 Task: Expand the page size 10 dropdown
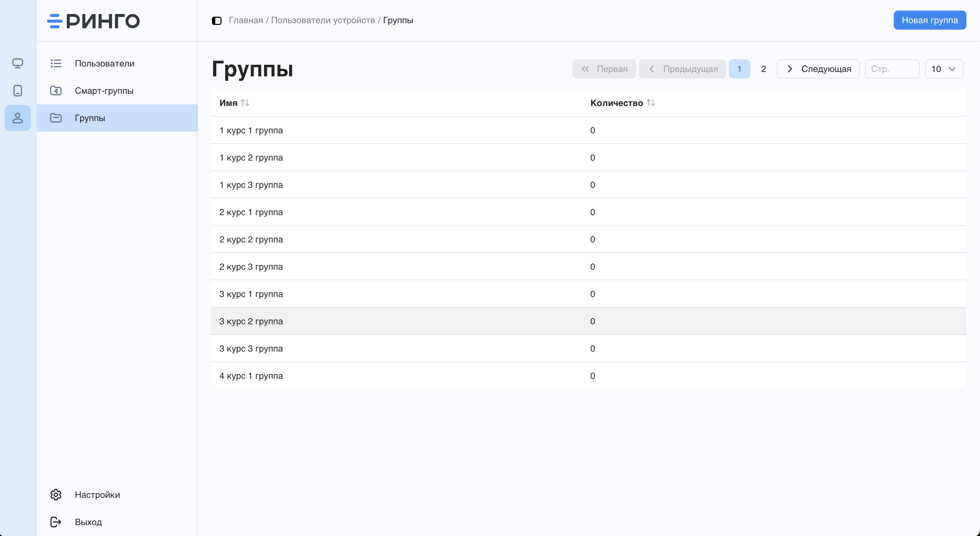944,69
